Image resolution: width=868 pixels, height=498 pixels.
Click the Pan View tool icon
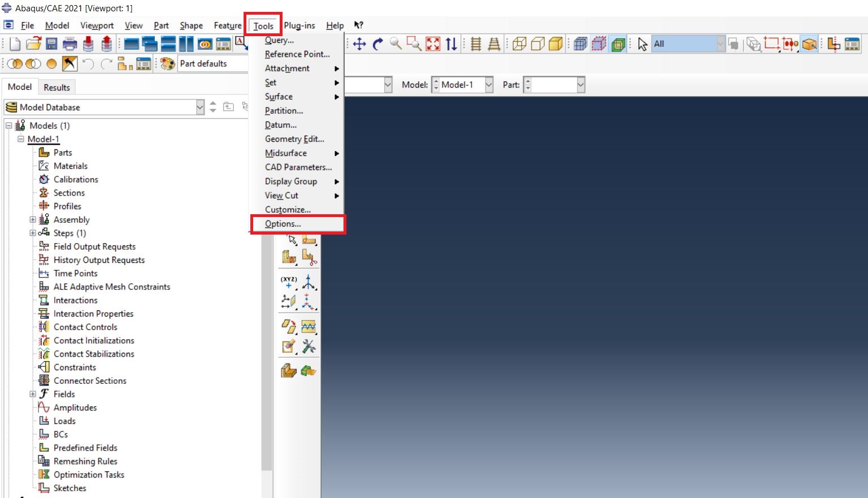(359, 44)
